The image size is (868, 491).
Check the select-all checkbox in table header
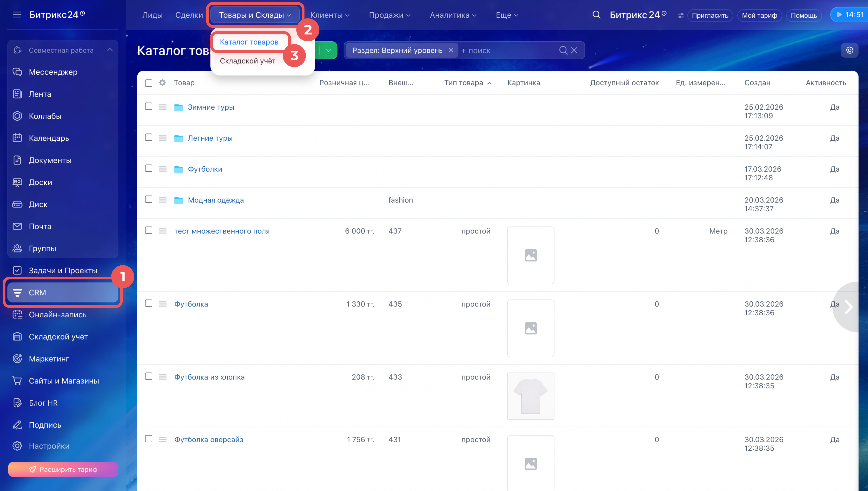pos(149,83)
